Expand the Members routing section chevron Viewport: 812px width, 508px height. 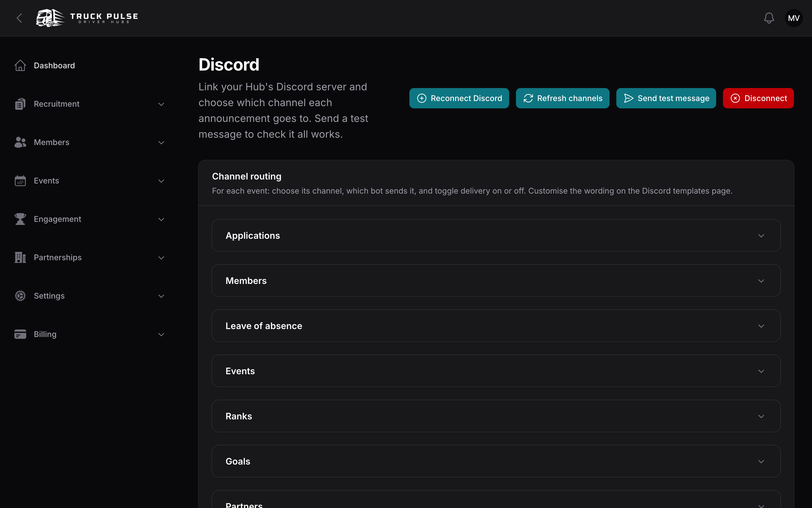click(761, 281)
